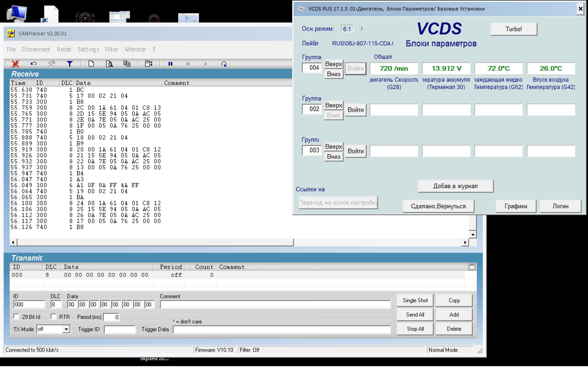The image size is (588, 367).
Task: Toggle the RTR checkbox
Action: 54,317
